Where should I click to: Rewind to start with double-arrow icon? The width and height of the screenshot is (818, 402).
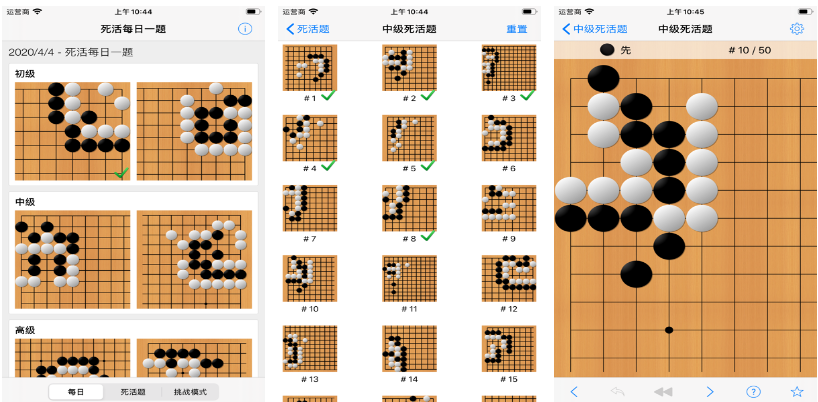point(663,392)
